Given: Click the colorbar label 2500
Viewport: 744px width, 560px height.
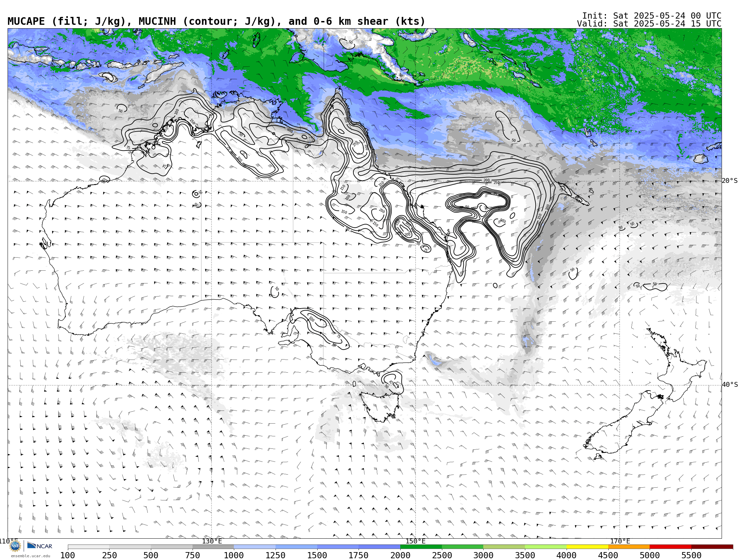Looking at the screenshot, I should (442, 555).
